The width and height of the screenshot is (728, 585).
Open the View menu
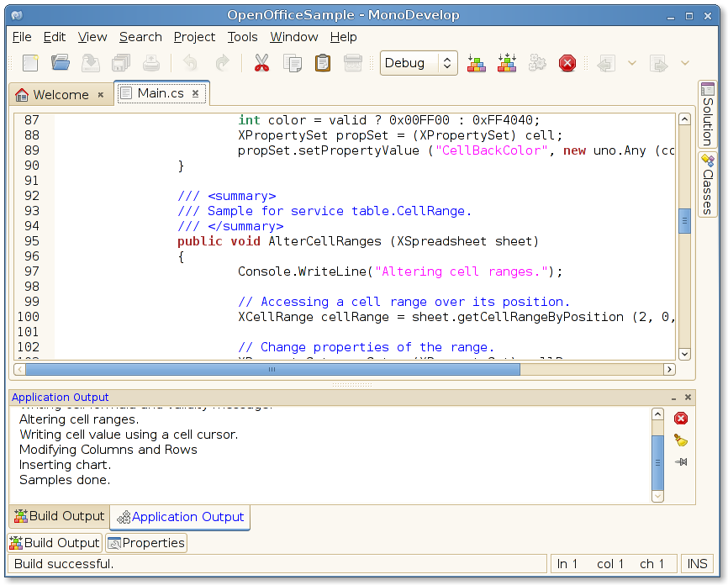[92, 37]
